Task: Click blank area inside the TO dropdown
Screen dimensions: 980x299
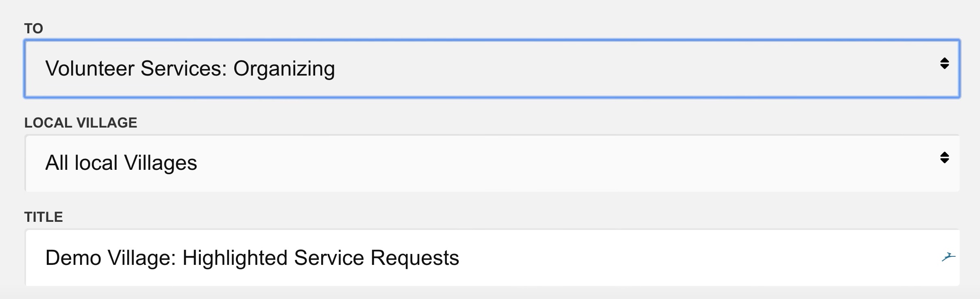Action: (x=630, y=69)
